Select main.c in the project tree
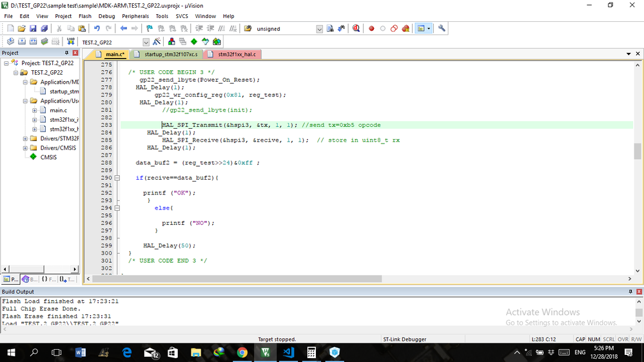644x362 pixels. pos(58,110)
